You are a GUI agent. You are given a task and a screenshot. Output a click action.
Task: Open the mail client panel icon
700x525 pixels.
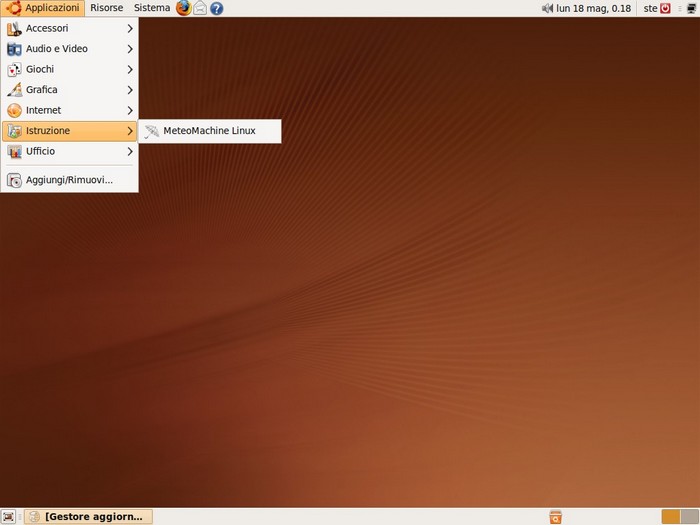coord(200,8)
